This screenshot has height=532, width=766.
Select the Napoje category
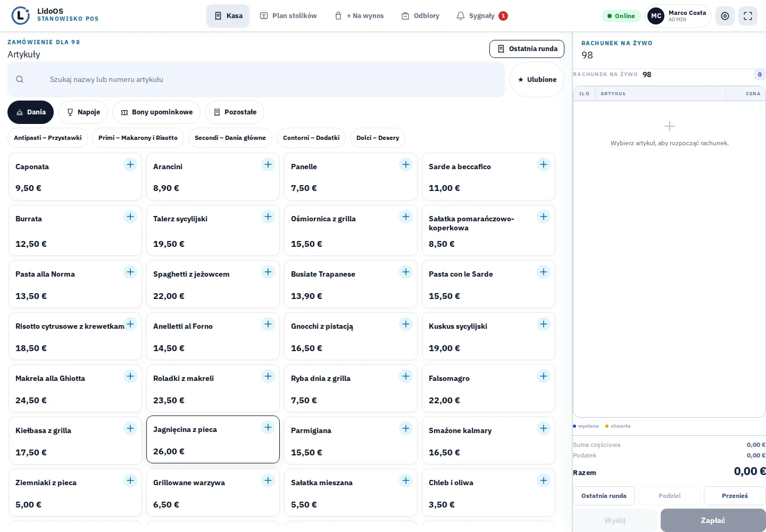click(83, 112)
